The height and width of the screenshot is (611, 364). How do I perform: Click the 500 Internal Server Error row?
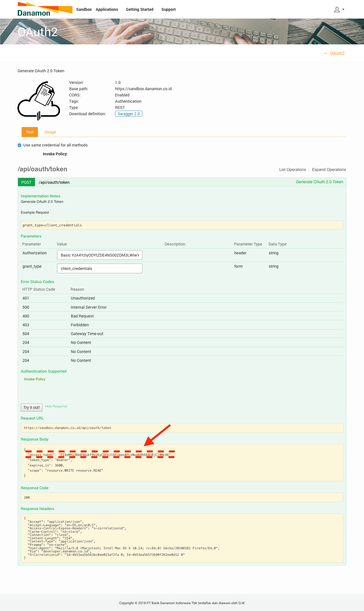[182, 307]
